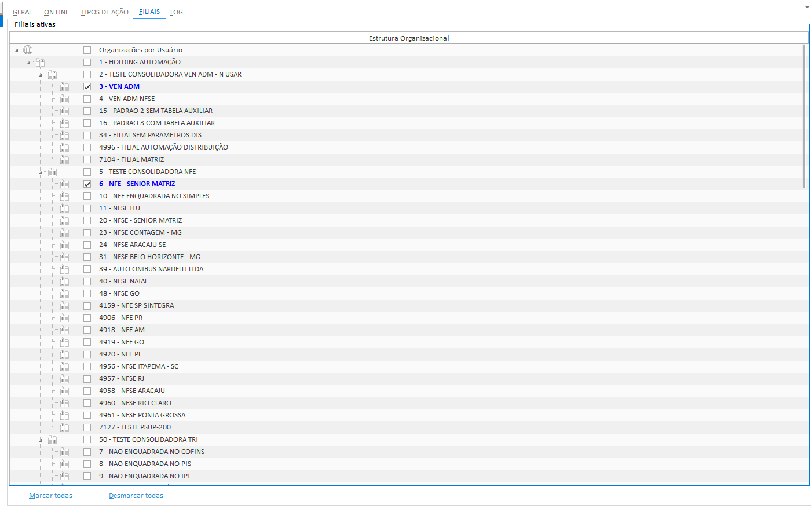Click building icon beside 4996 - FILIAL AUTOMAÇÃO DISTRIBUIÇÃO
Viewport: 812px width, 506px height.
tap(64, 147)
